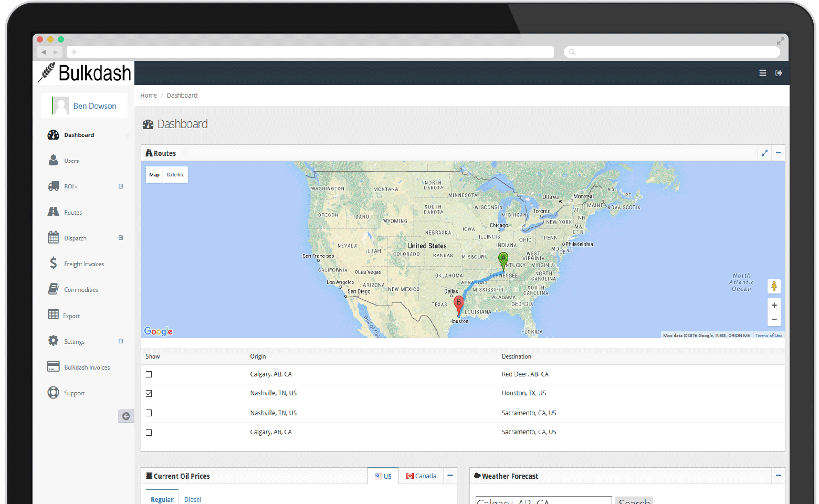Expand the Dispatch submenu in sidebar
The image size is (819, 504).
point(121,238)
